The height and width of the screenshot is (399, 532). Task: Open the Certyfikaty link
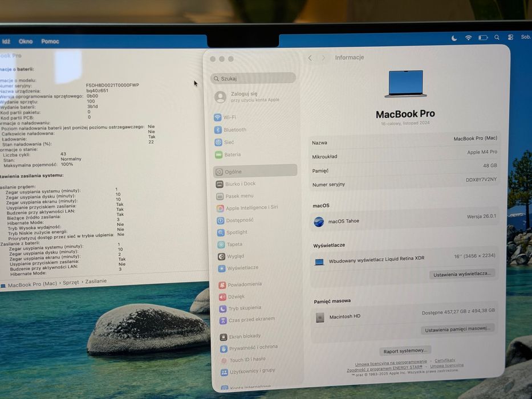(x=445, y=360)
